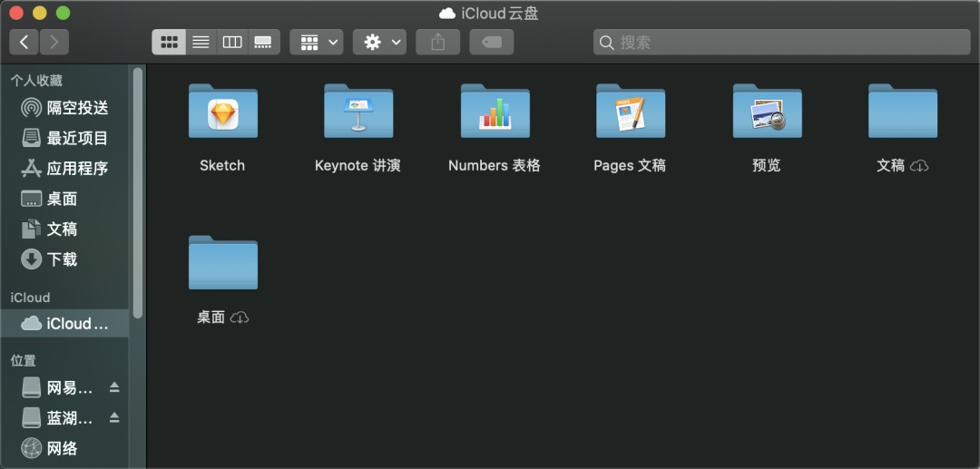Select 下载 in sidebar
Viewport: 980px width, 469px height.
[x=65, y=259]
